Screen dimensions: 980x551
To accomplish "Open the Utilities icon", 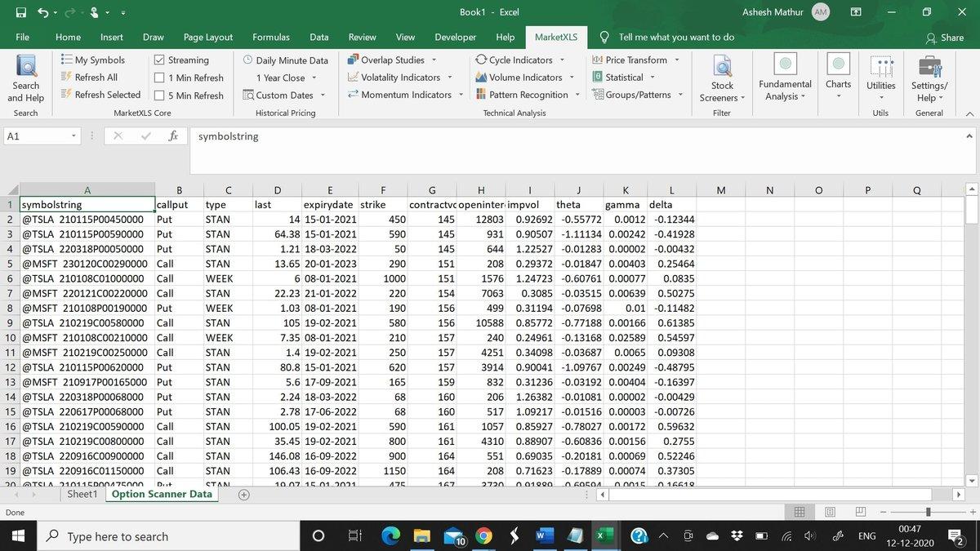I will pyautogui.click(x=880, y=65).
